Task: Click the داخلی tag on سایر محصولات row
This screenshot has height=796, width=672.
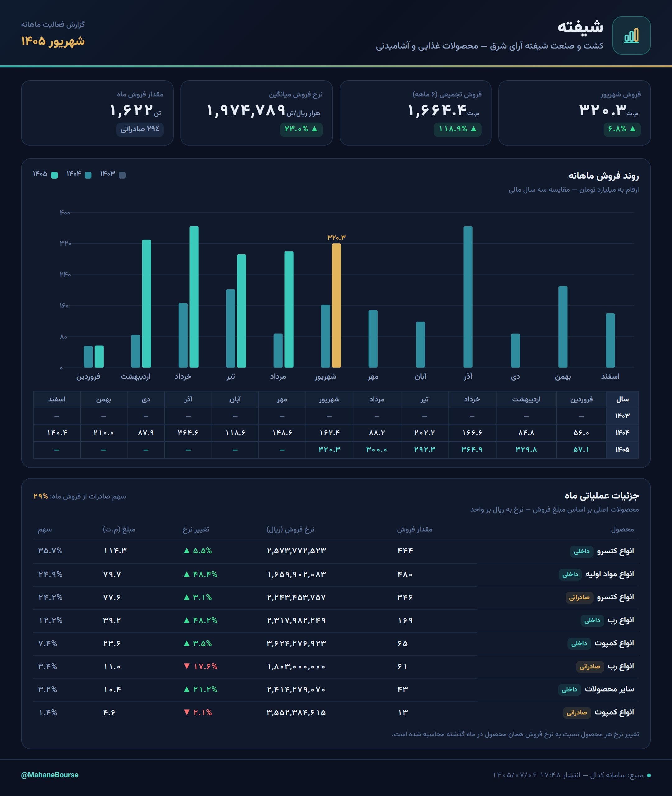Action: pyautogui.click(x=569, y=689)
